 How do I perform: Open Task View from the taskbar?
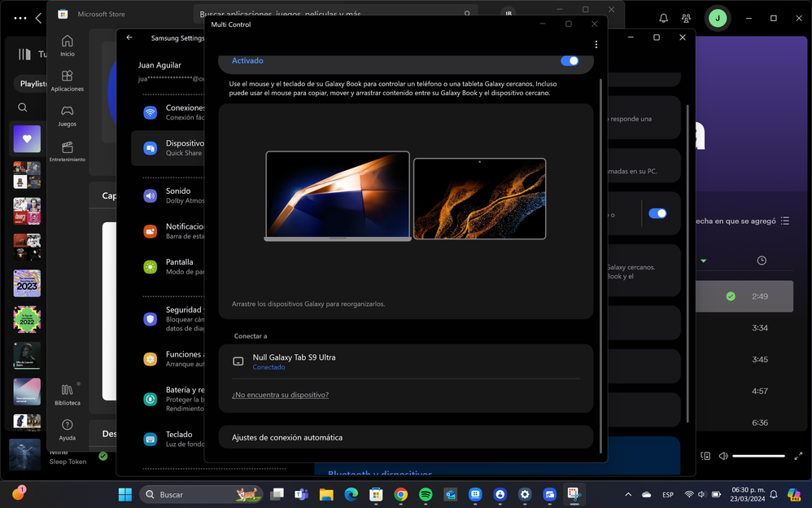coord(277,494)
